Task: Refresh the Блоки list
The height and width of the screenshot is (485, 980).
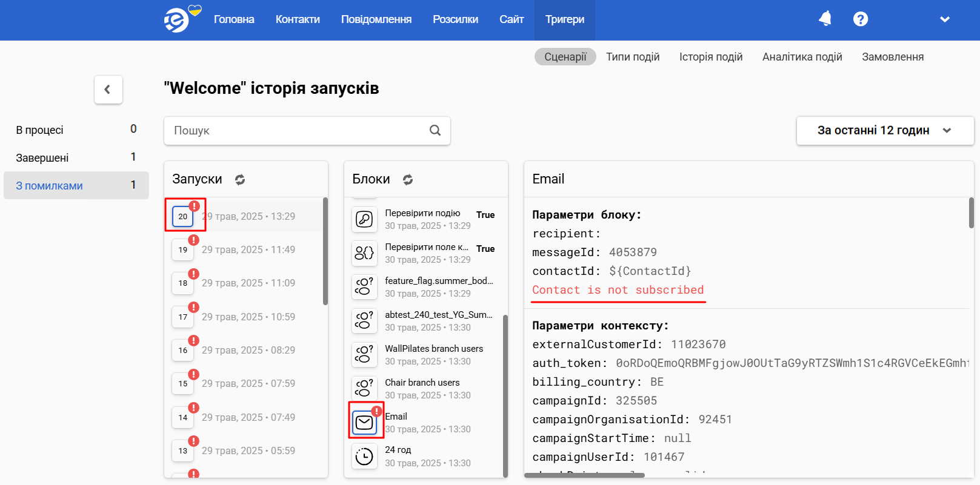Action: pyautogui.click(x=408, y=179)
